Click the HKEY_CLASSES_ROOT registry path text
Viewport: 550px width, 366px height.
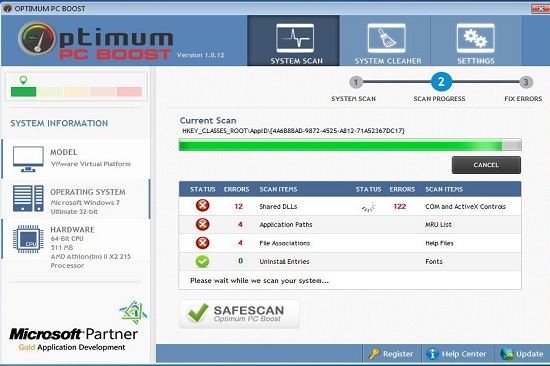point(293,131)
